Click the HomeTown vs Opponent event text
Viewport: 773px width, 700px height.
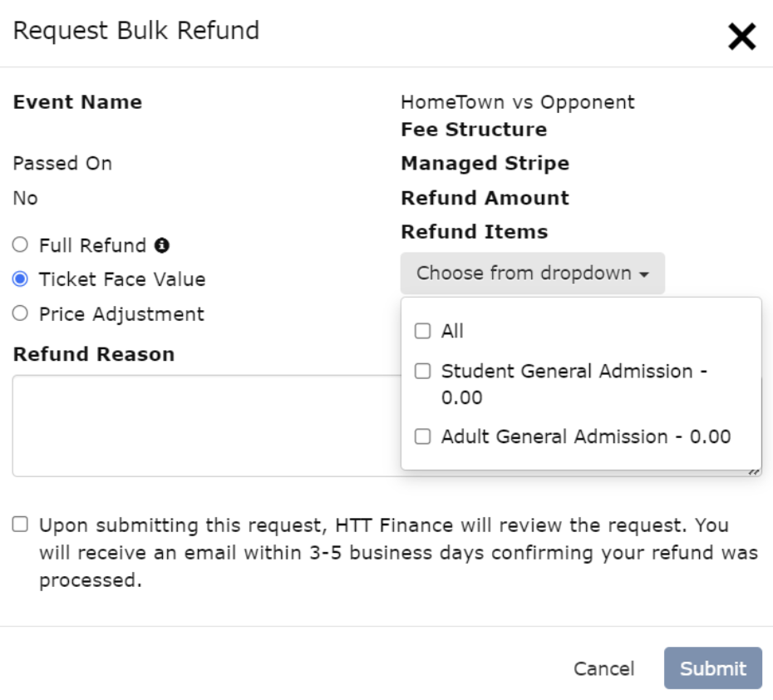click(517, 102)
